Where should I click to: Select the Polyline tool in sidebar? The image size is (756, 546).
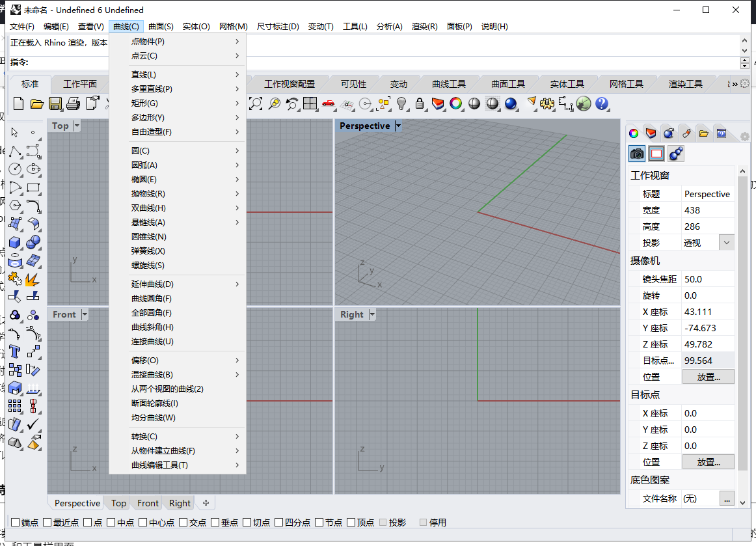coord(15,151)
